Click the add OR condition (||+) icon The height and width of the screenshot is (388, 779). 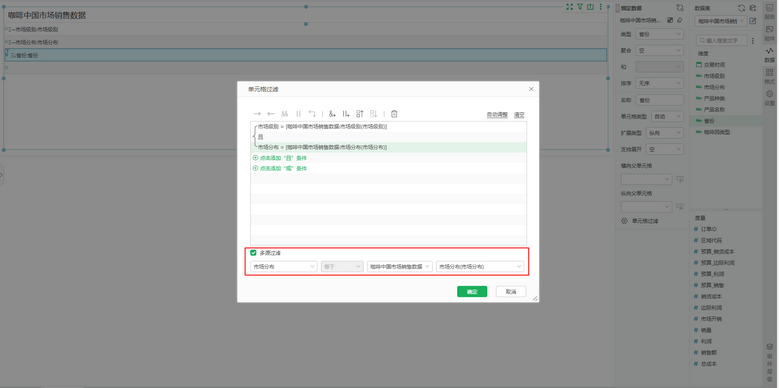(x=346, y=114)
